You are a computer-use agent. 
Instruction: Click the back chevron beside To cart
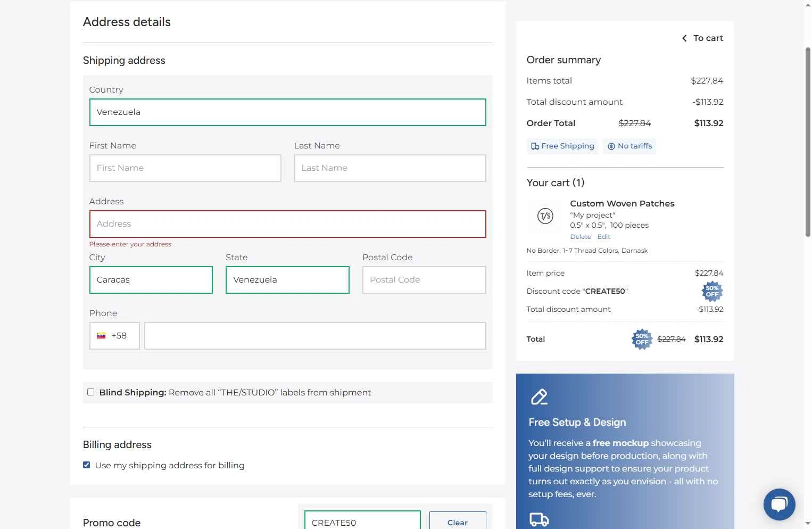point(684,38)
